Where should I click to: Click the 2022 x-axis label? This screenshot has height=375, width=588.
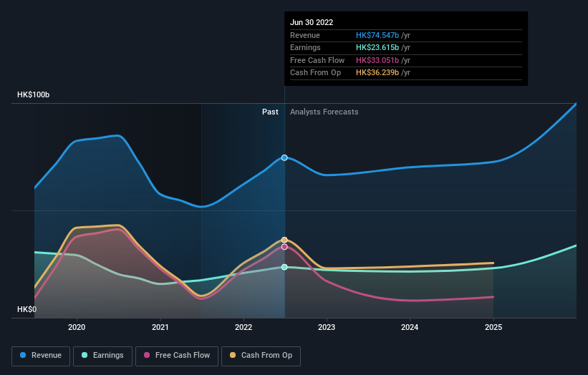[x=244, y=328]
